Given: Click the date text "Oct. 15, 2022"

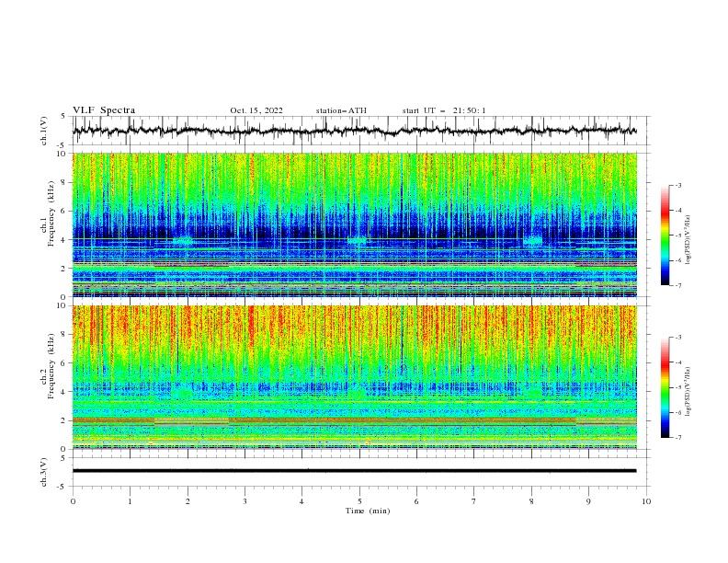Looking at the screenshot, I should [256, 110].
